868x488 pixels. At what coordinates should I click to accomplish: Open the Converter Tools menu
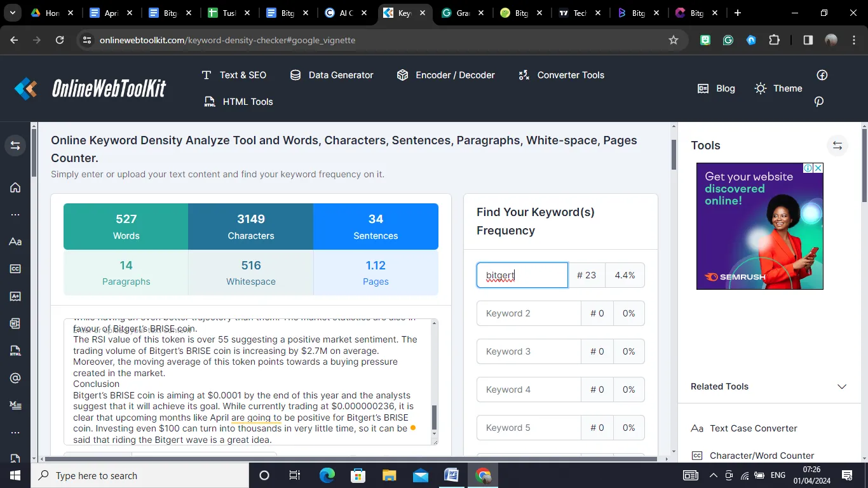(x=561, y=75)
